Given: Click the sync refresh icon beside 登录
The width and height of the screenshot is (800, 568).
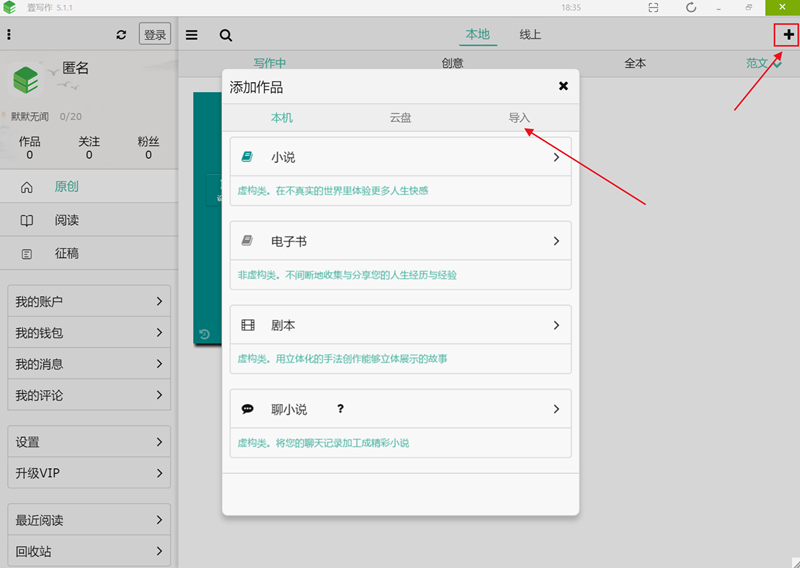Looking at the screenshot, I should 121,35.
